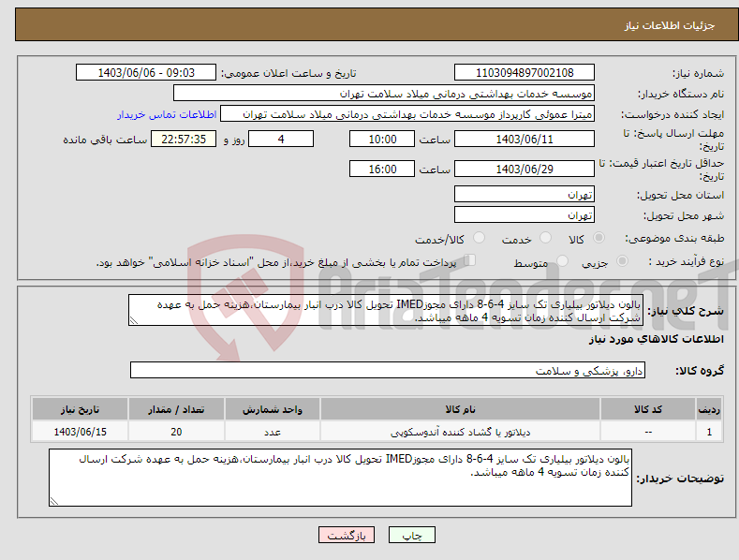Click the چاپ print button

click(x=412, y=536)
